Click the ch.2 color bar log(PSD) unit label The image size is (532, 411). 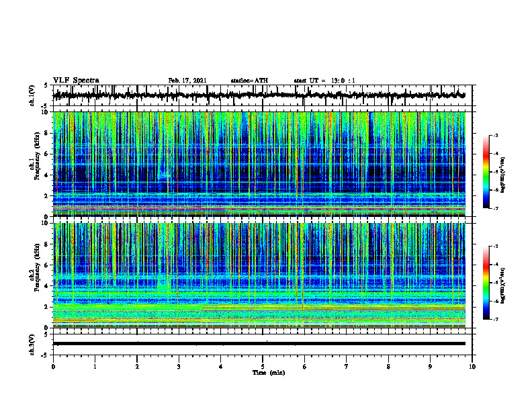click(x=503, y=285)
